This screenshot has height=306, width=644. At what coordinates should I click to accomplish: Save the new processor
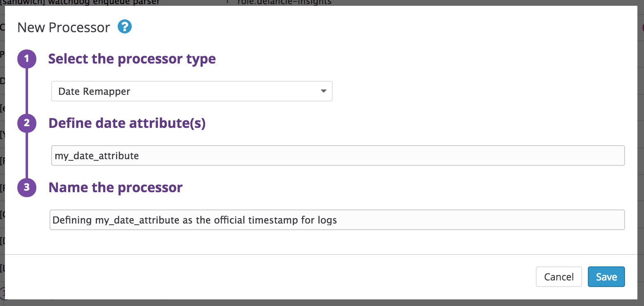pyautogui.click(x=606, y=277)
